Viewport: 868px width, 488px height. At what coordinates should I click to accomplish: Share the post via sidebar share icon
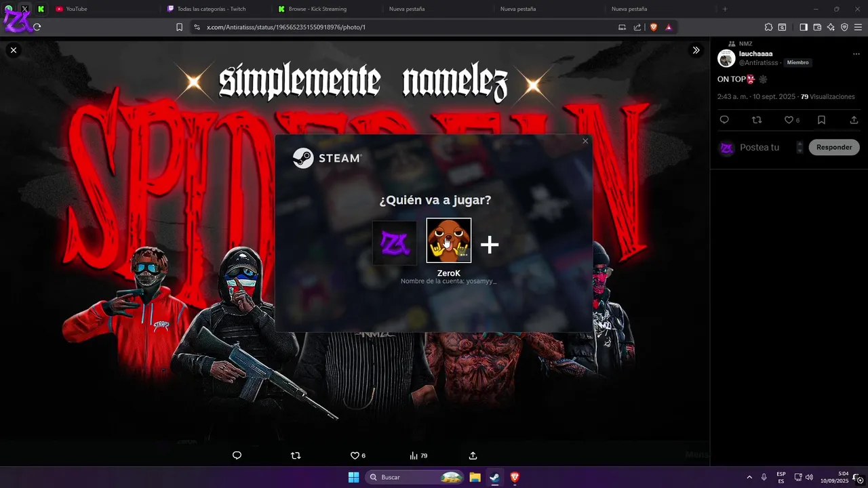click(854, 120)
